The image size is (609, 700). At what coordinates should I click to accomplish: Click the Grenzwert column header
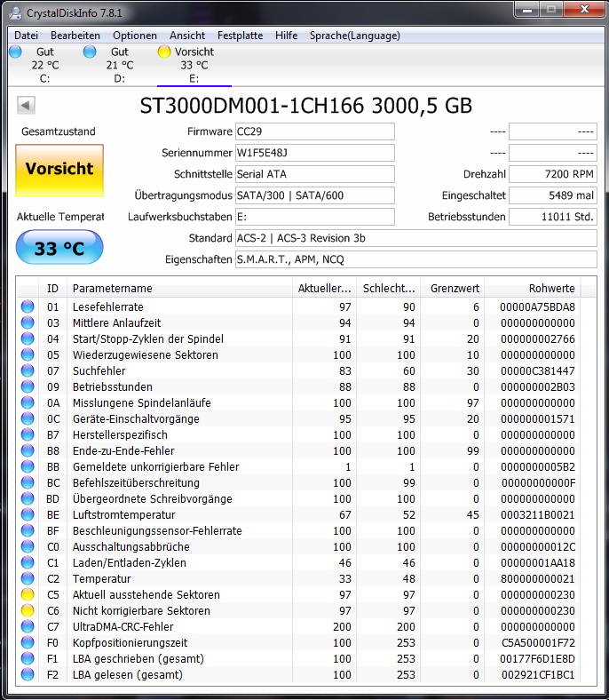[453, 289]
